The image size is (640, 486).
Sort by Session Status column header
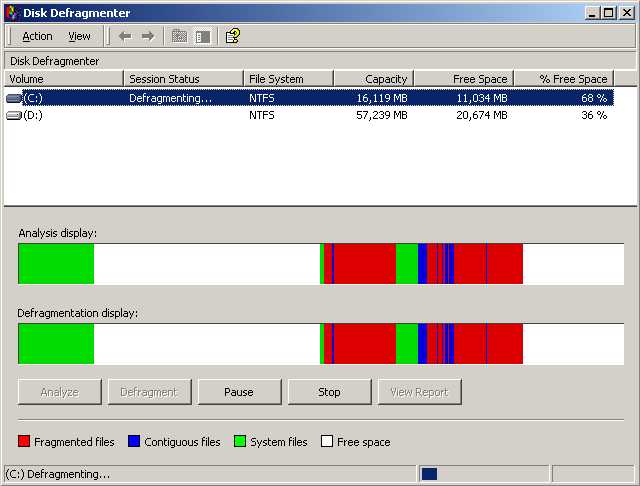click(183, 79)
